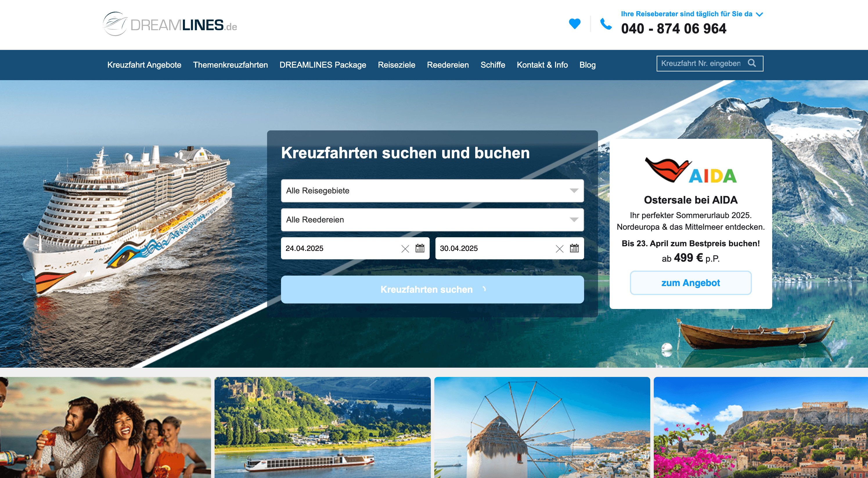This screenshot has height=478, width=868.
Task: Open the Themenkreuzfahrten menu
Action: [x=230, y=65]
